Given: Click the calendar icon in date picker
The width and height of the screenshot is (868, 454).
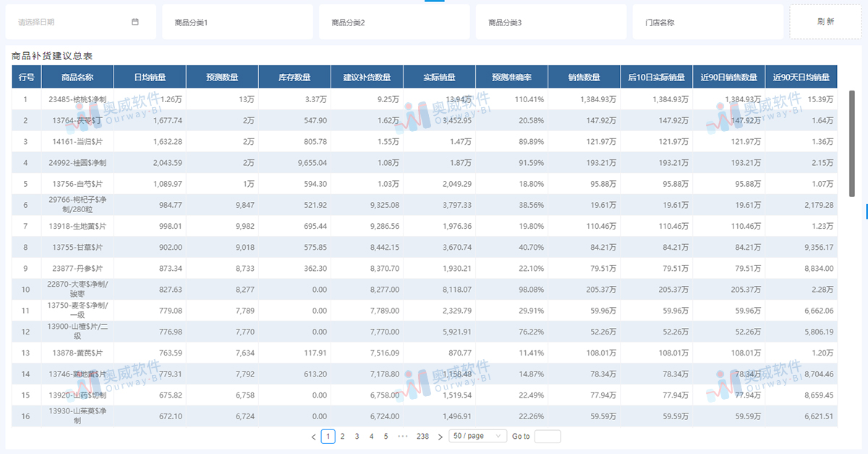Looking at the screenshot, I should 135,22.
